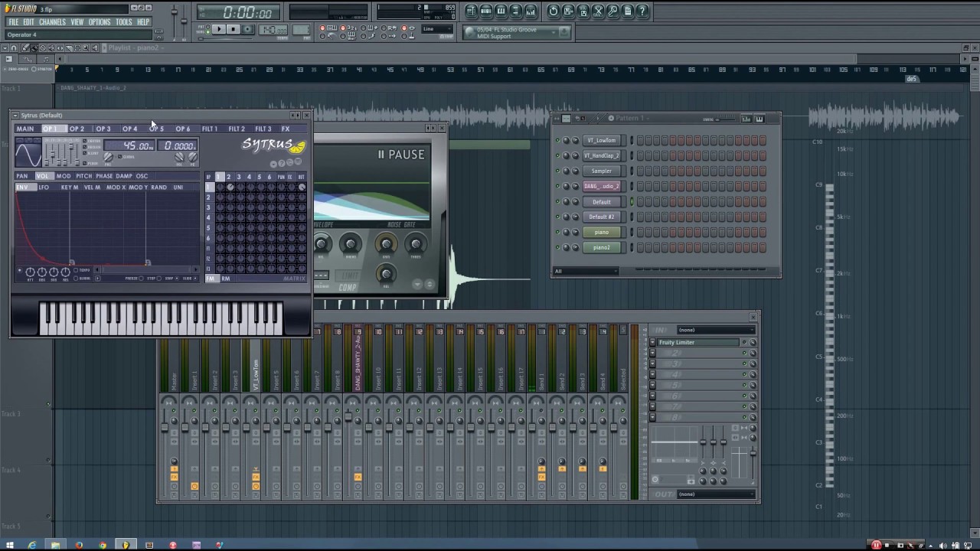Screen dimensions: 980x551
Task: Select the Playlist draw pencil tool
Action: click(x=25, y=47)
